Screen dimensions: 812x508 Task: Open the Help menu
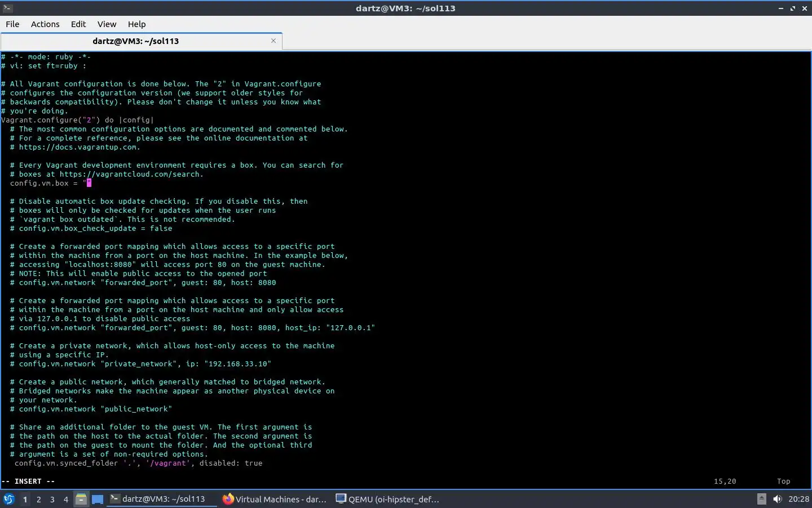tap(136, 24)
